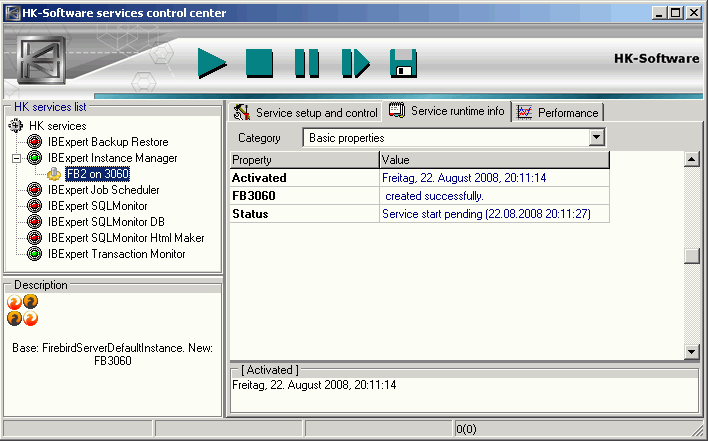Click the Value column header
The height and width of the screenshot is (441, 708).
[494, 160]
